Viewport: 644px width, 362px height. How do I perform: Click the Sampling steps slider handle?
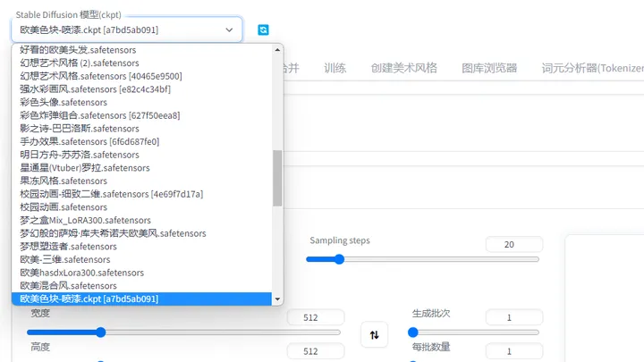coord(339,259)
